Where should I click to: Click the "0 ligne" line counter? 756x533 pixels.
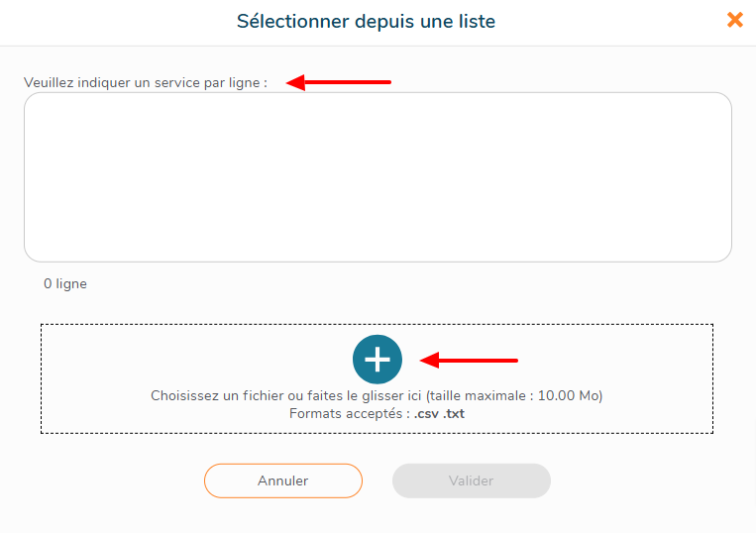(65, 283)
